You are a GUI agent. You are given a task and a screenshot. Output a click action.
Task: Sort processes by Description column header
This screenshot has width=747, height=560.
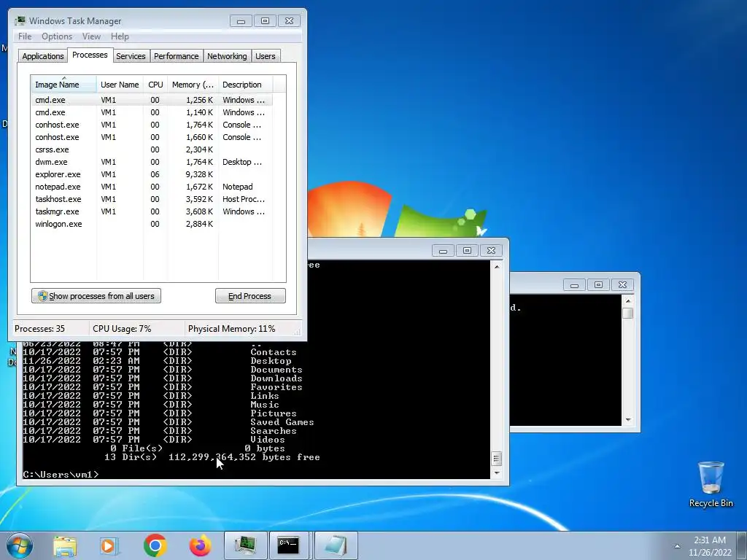coord(245,85)
